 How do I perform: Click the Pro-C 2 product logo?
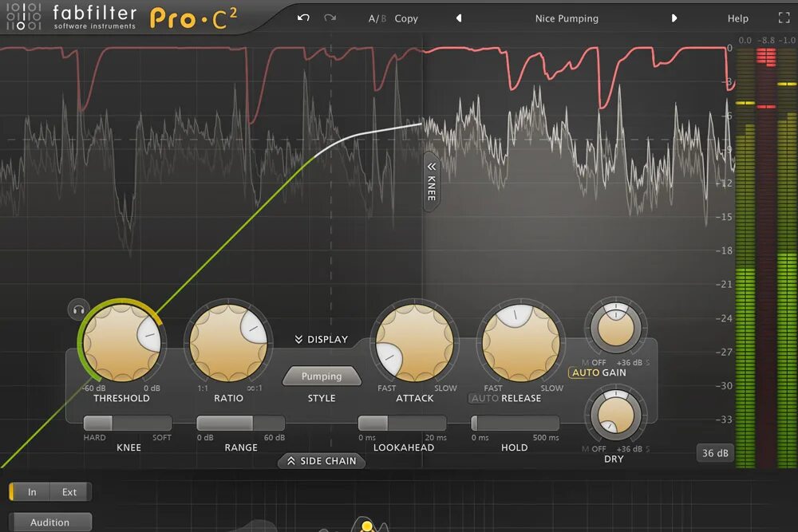click(x=193, y=18)
